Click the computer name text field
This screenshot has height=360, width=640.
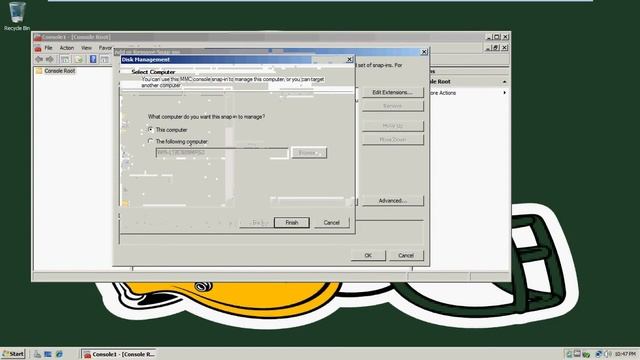[222, 153]
